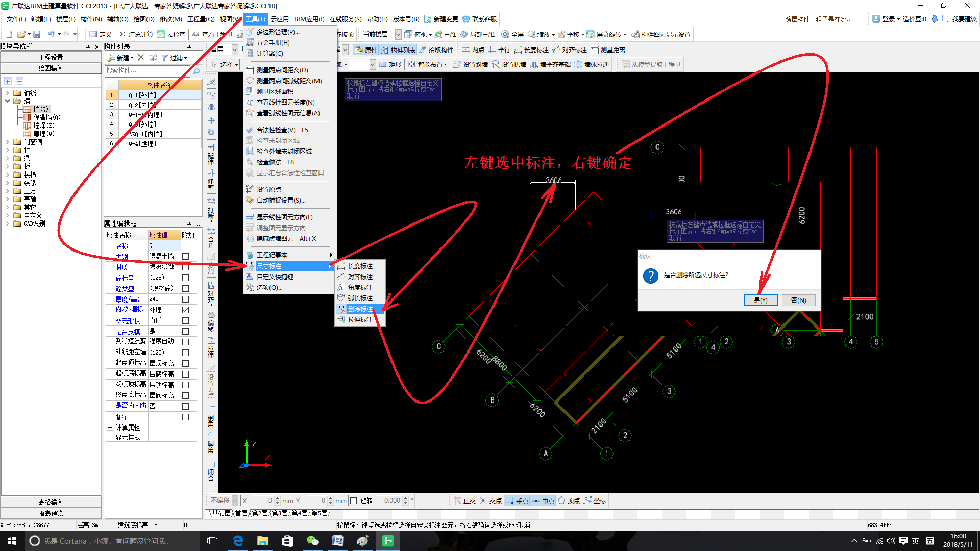Expand 显示样式 section
The width and height of the screenshot is (980, 551).
(110, 437)
